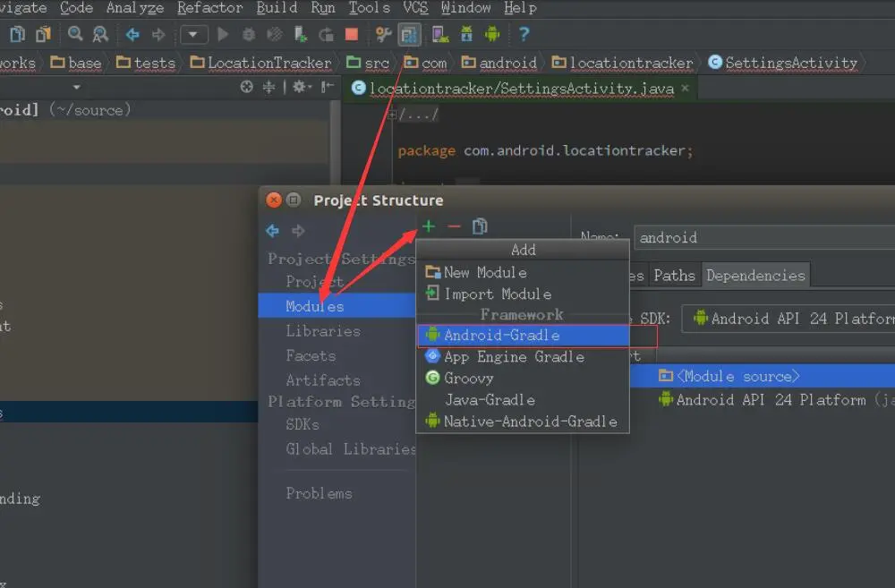Click the Hide project panel icon
895x588 pixels.
click(x=328, y=88)
